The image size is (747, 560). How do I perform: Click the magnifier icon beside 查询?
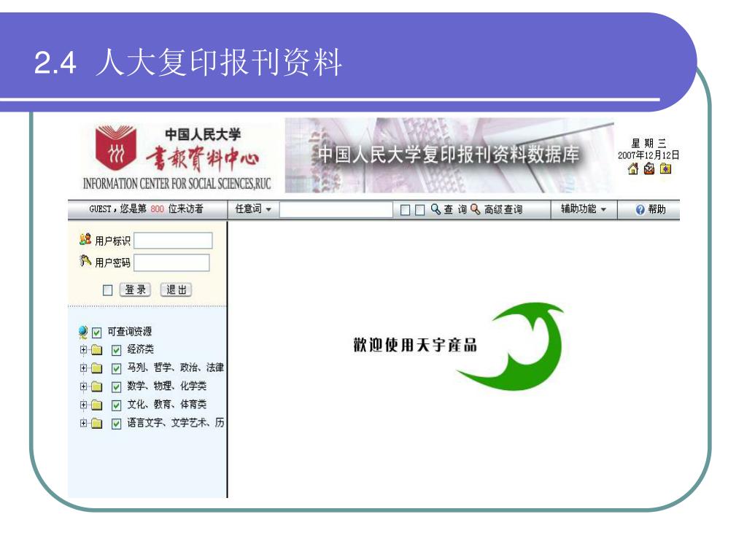point(436,209)
